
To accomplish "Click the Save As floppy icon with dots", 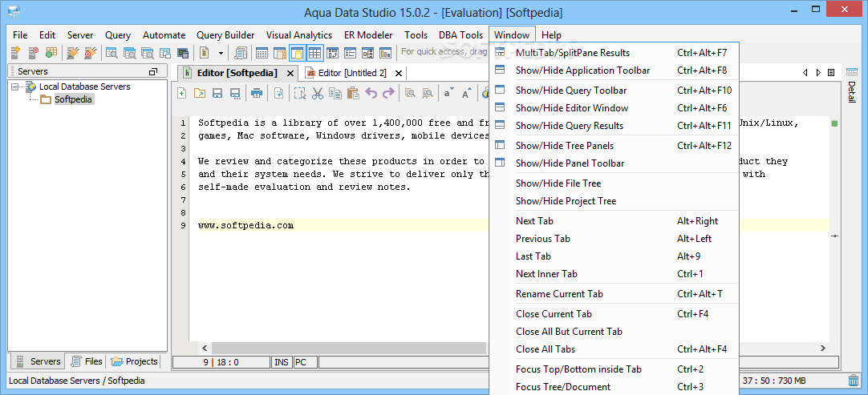I will (x=235, y=93).
